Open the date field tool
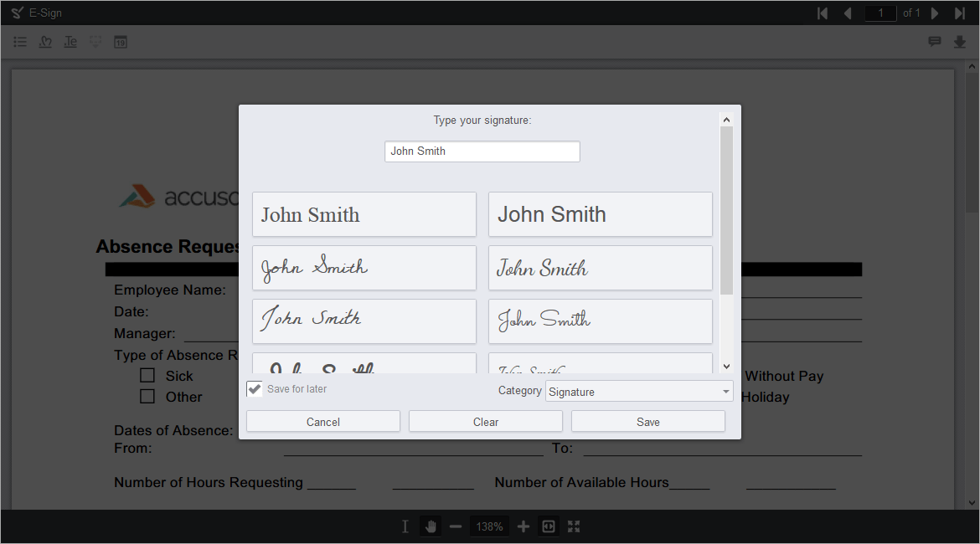This screenshot has width=980, height=544. coord(121,41)
